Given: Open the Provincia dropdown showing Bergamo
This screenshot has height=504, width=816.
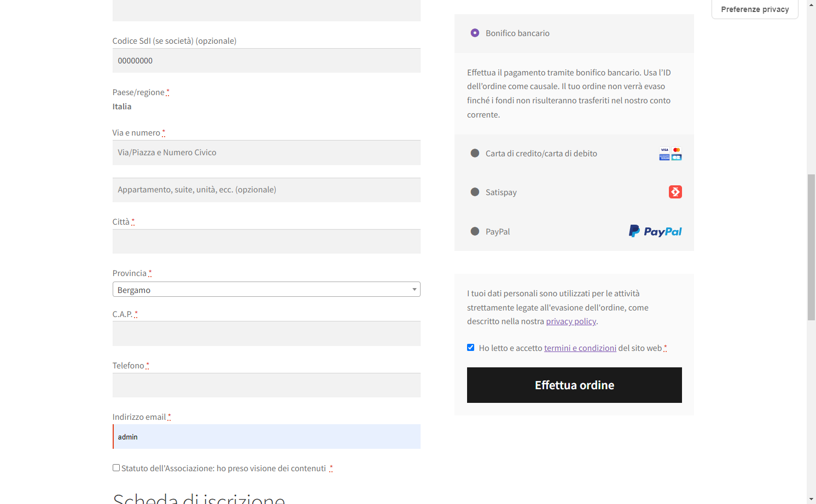Looking at the screenshot, I should click(266, 289).
